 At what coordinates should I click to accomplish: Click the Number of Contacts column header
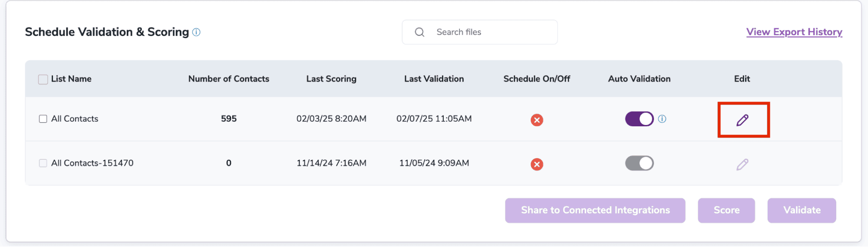point(228,79)
